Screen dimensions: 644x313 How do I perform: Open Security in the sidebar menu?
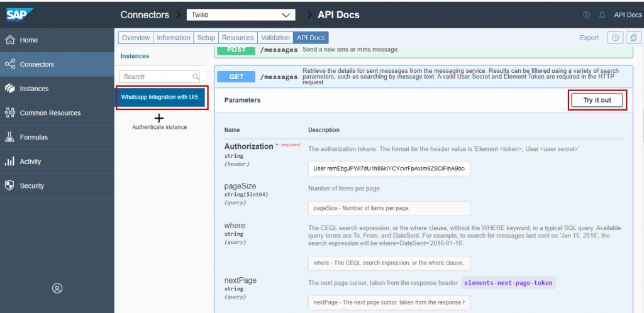[57, 186]
